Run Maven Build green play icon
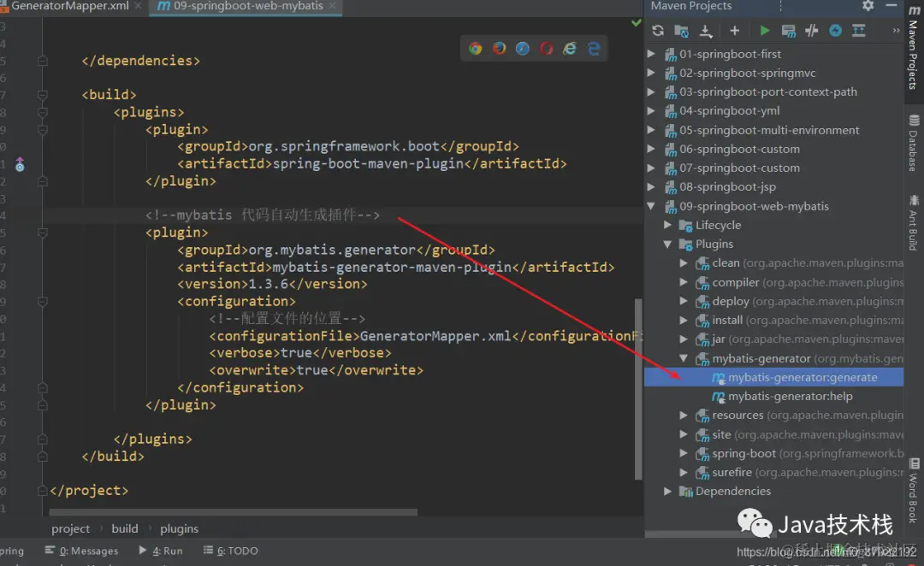Screen dimensions: 924x566 coord(764,31)
